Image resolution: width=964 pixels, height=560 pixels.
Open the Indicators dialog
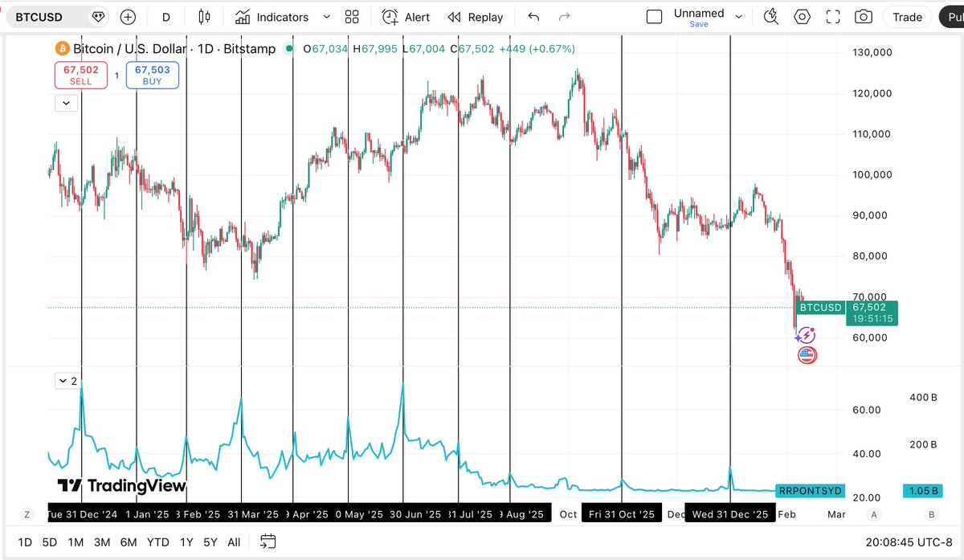pyautogui.click(x=272, y=17)
